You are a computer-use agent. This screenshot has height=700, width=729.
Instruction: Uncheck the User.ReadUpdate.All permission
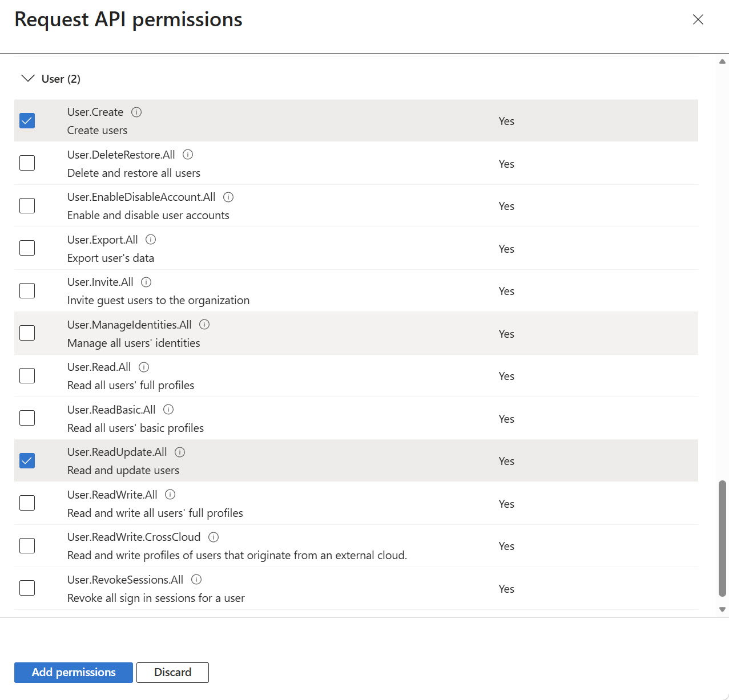(27, 460)
